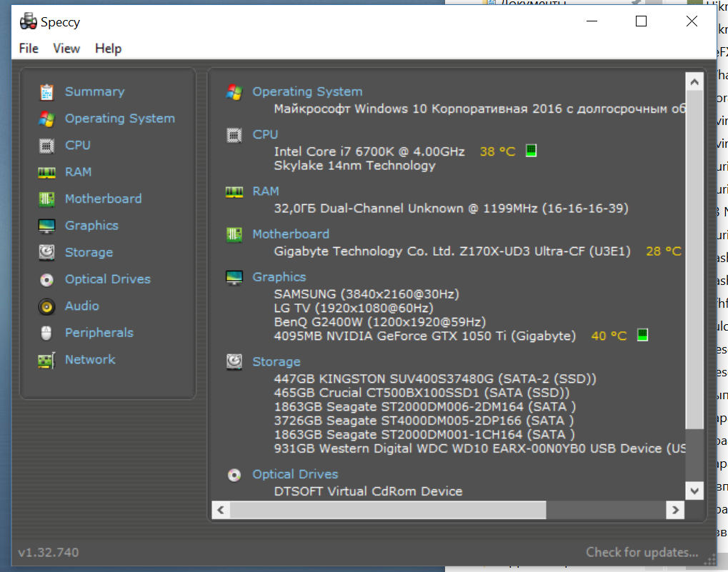The image size is (728, 572).
Task: Click the 32,0ГБ Dual-Channel RAM details line
Action: tap(451, 209)
